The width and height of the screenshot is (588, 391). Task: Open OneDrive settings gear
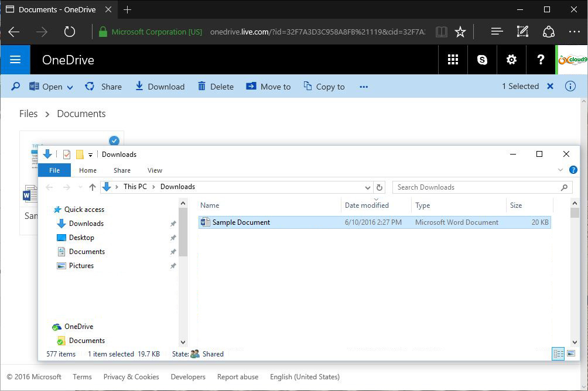[x=511, y=60]
